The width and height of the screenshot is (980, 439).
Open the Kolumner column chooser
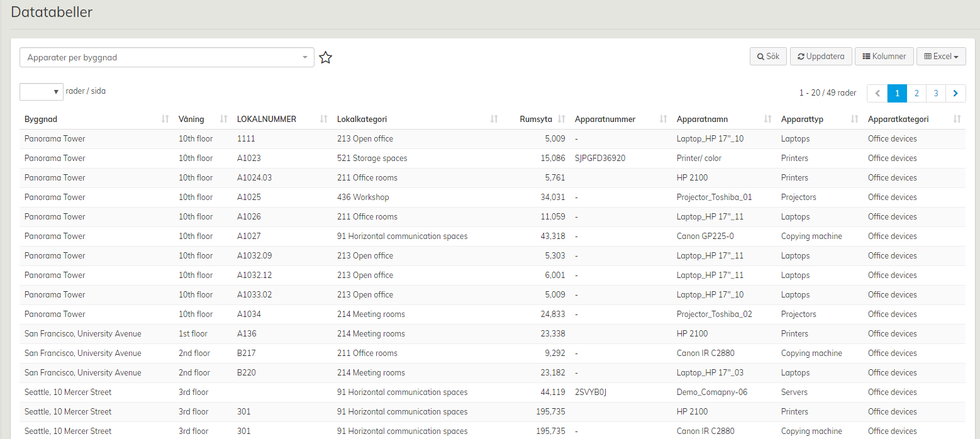[x=884, y=57]
